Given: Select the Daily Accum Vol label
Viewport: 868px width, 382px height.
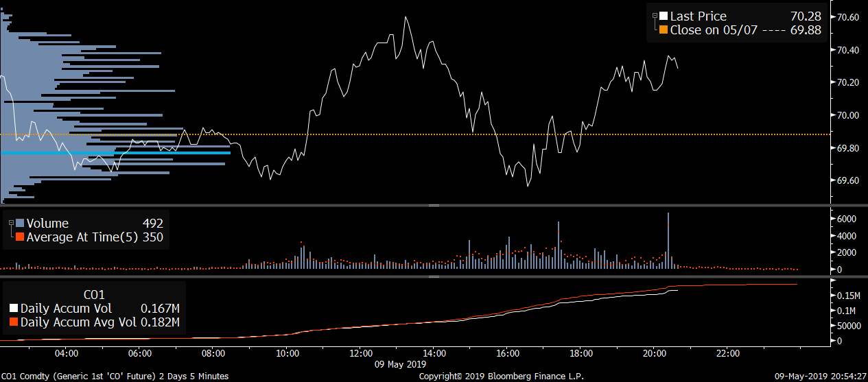Looking at the screenshot, I should [66, 309].
